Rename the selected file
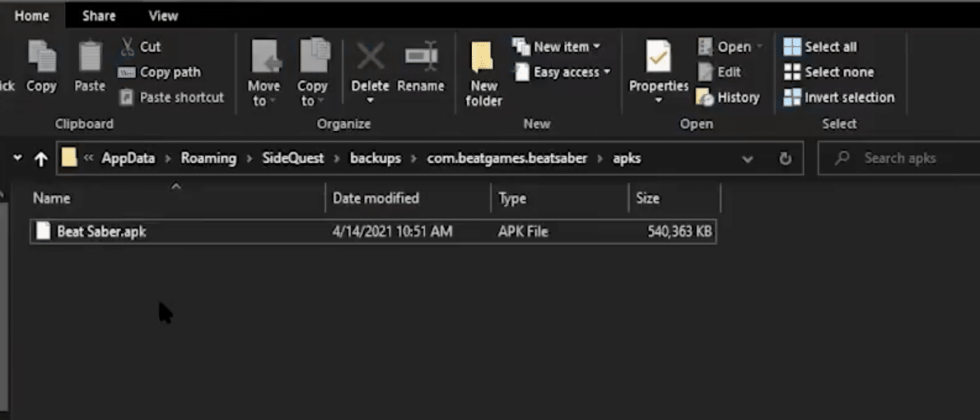 point(421,66)
